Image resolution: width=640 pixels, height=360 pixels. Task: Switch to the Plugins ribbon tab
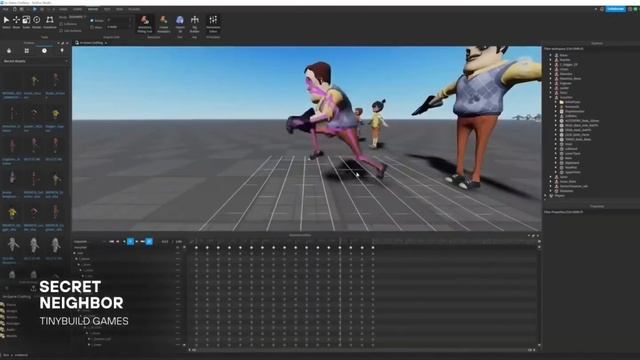coord(134,9)
